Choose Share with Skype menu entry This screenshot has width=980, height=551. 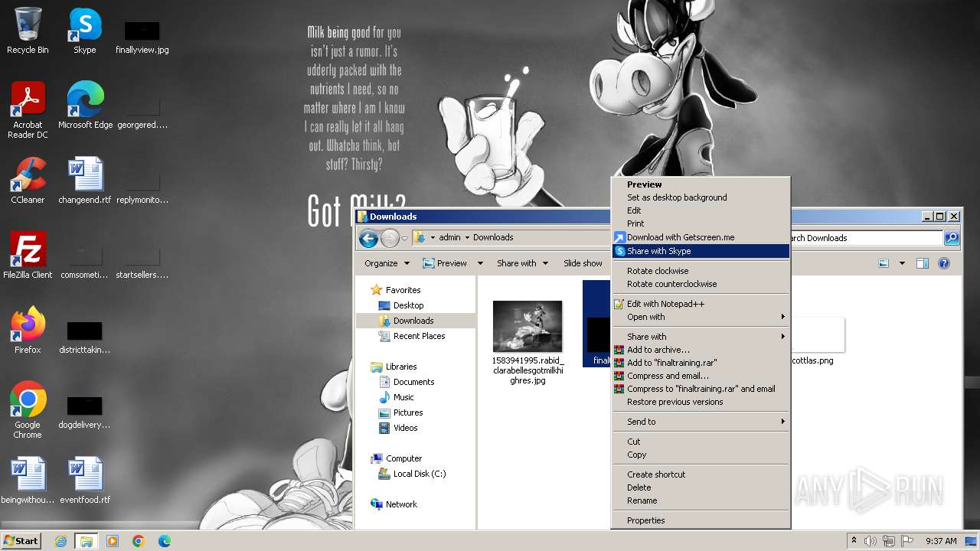701,251
